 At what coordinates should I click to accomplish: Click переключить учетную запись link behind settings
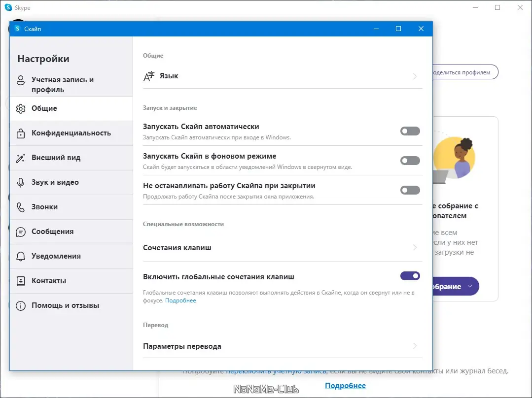(276, 372)
